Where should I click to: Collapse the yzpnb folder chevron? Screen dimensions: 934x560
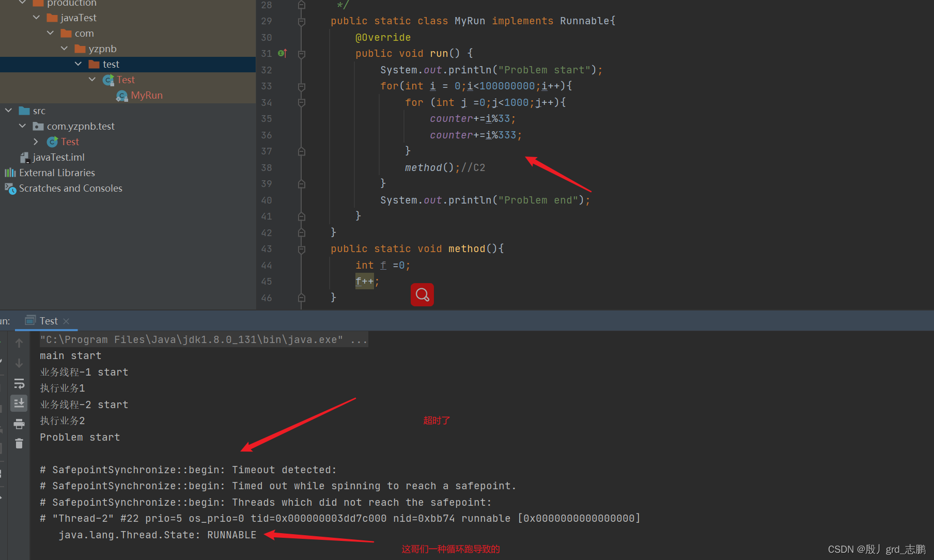[x=64, y=49]
